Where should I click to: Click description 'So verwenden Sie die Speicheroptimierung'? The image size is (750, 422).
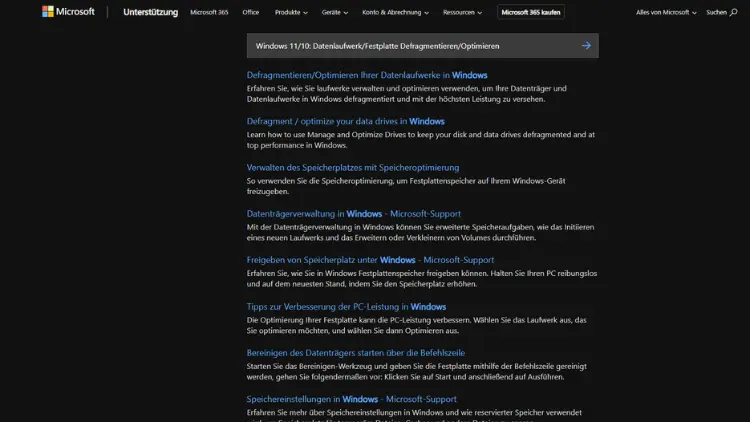pos(406,186)
